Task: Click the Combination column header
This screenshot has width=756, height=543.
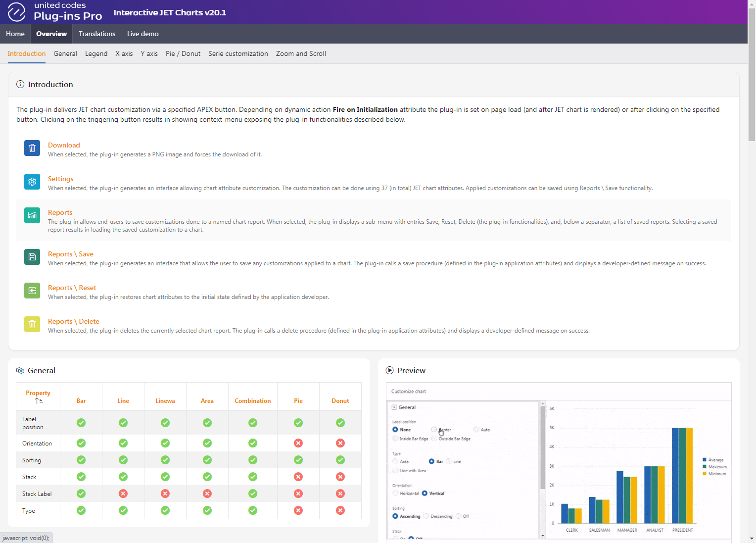Action: [x=253, y=401]
